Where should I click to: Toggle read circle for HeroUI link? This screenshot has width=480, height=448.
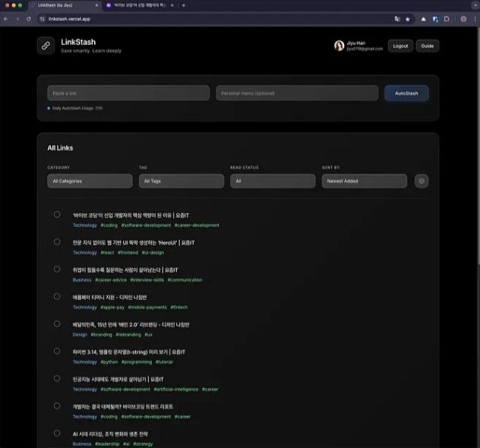[x=57, y=241]
